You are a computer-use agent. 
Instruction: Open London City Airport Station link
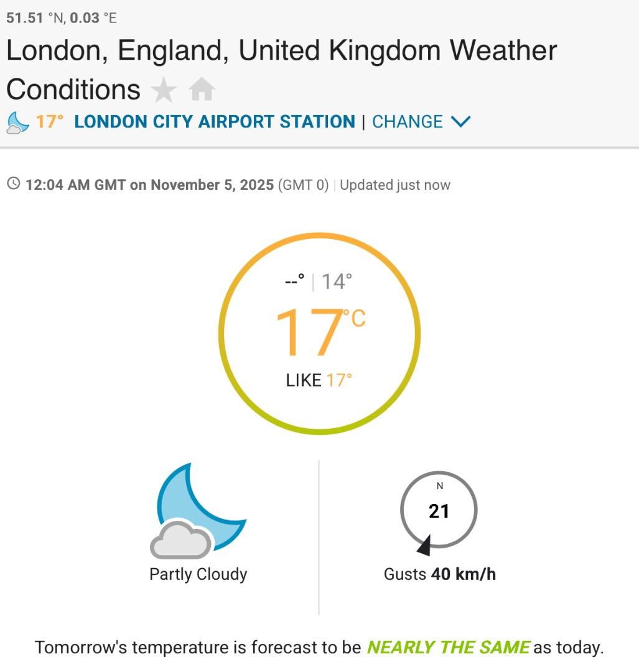point(214,121)
